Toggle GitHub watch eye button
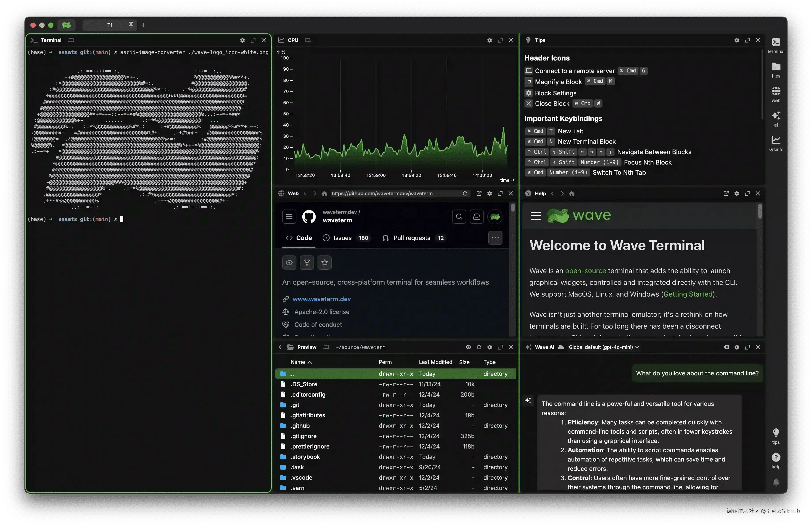812x526 pixels. (289, 263)
